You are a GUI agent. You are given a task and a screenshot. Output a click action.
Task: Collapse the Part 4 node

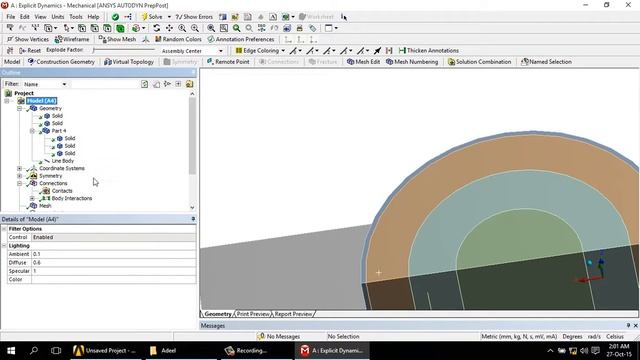point(32,131)
